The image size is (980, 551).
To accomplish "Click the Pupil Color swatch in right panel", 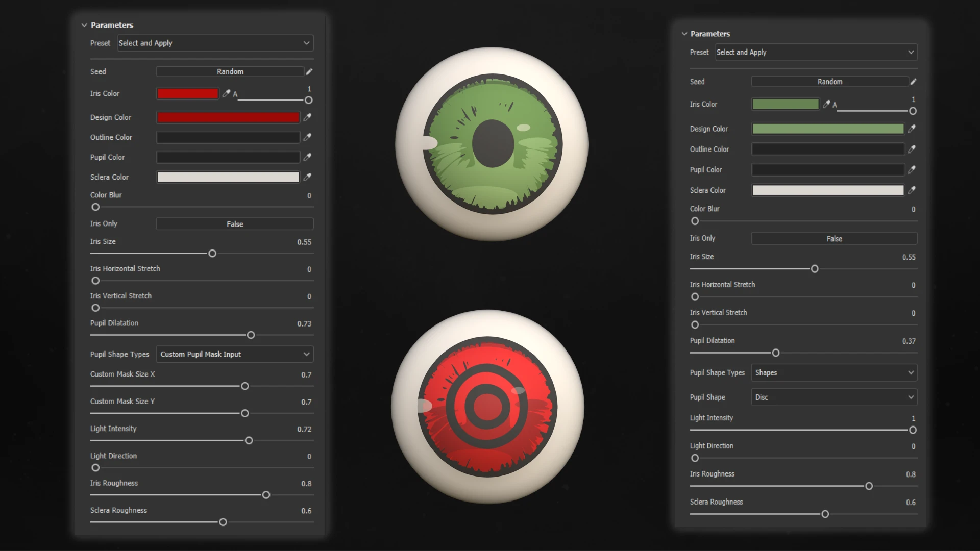I will 828,169.
